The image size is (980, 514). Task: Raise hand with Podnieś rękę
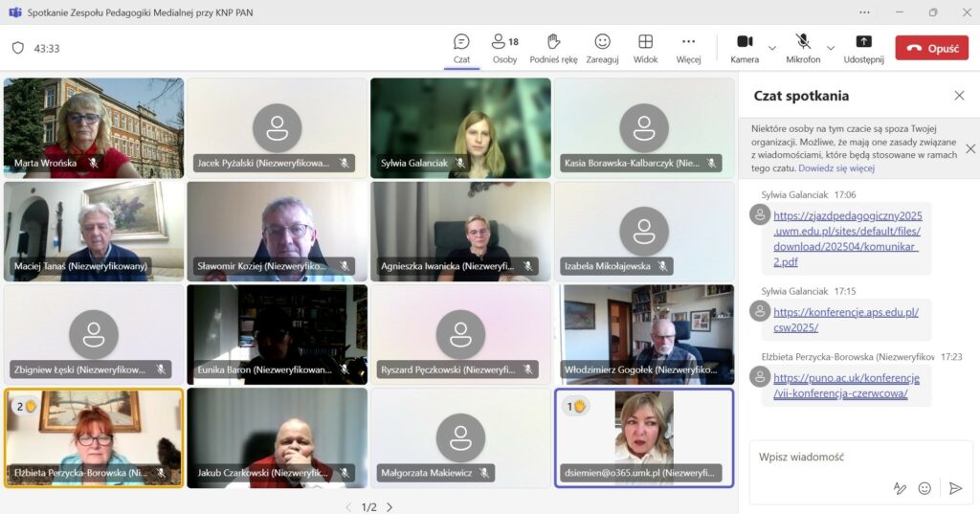pyautogui.click(x=554, y=49)
